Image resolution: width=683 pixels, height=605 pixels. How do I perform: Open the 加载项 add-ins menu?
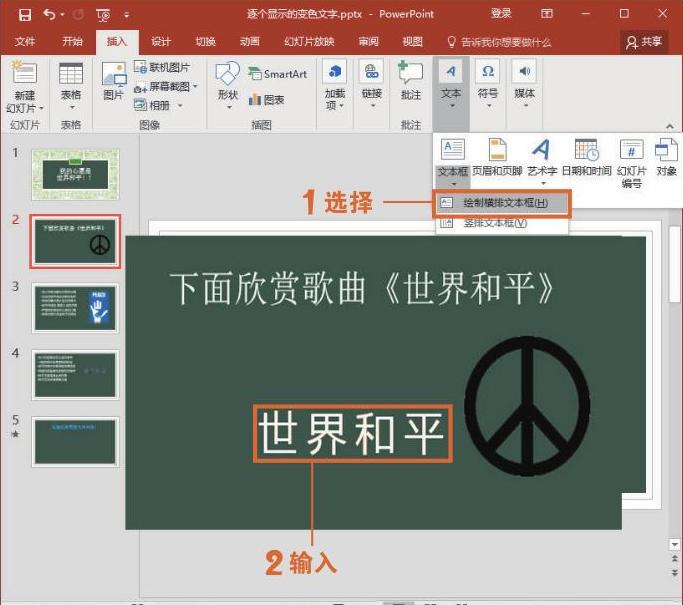pyautogui.click(x=335, y=86)
